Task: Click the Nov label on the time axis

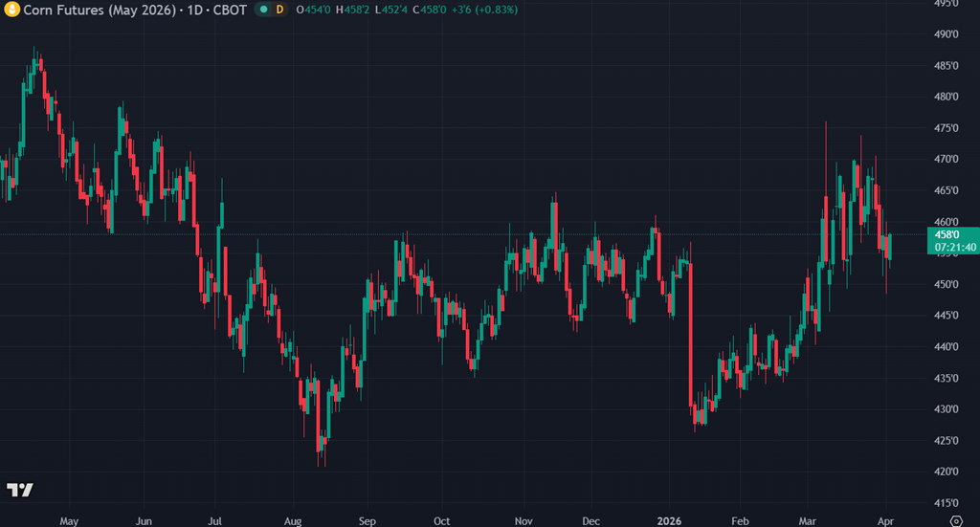Action: (x=523, y=521)
